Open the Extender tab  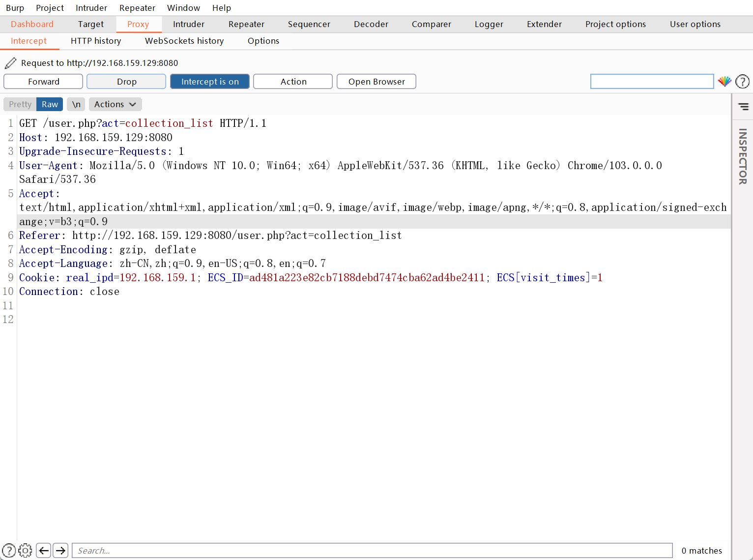coord(544,24)
